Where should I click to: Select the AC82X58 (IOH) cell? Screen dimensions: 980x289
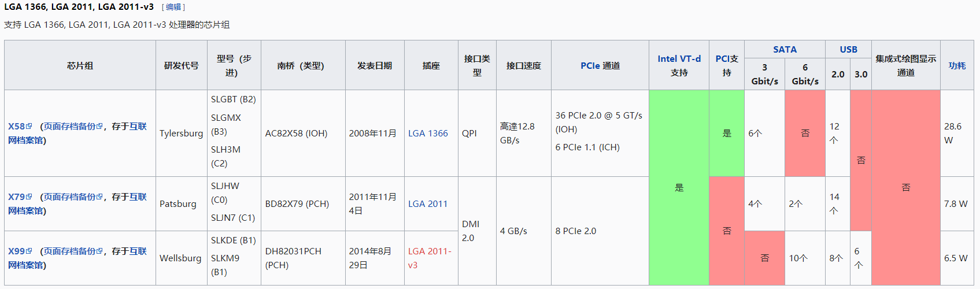tap(303, 133)
